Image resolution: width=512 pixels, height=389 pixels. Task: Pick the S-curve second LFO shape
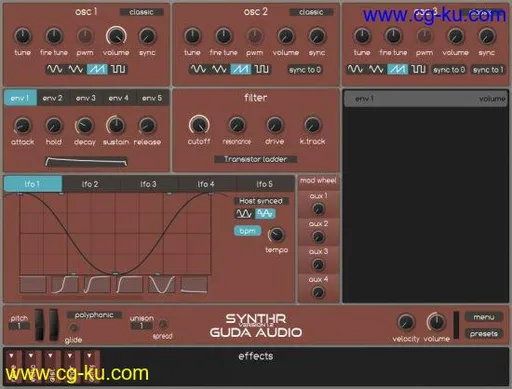tap(65, 284)
